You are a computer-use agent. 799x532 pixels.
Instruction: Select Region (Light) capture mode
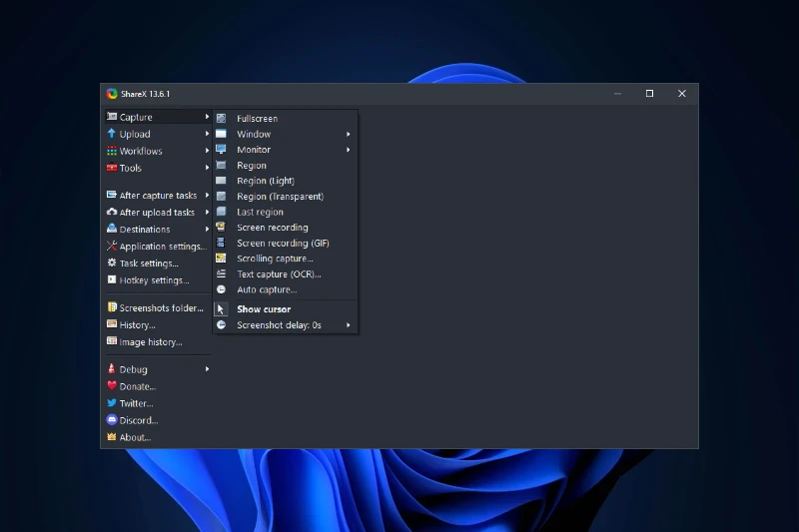(x=286, y=181)
